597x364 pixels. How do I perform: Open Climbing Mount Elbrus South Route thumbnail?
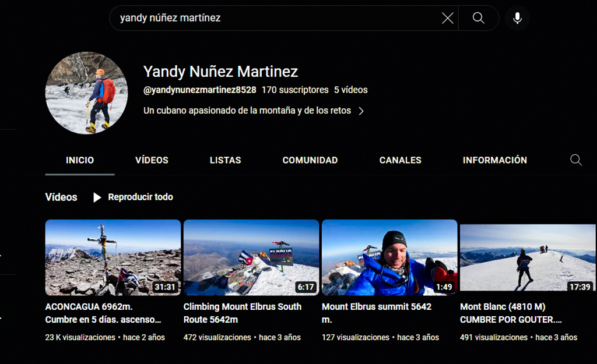[x=251, y=257]
